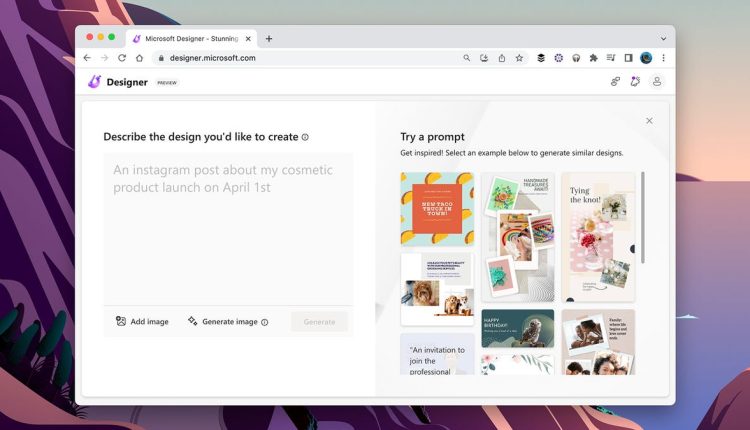The image size is (750, 430).
Task: Click the prompt examples scrollbar
Action: (642, 218)
